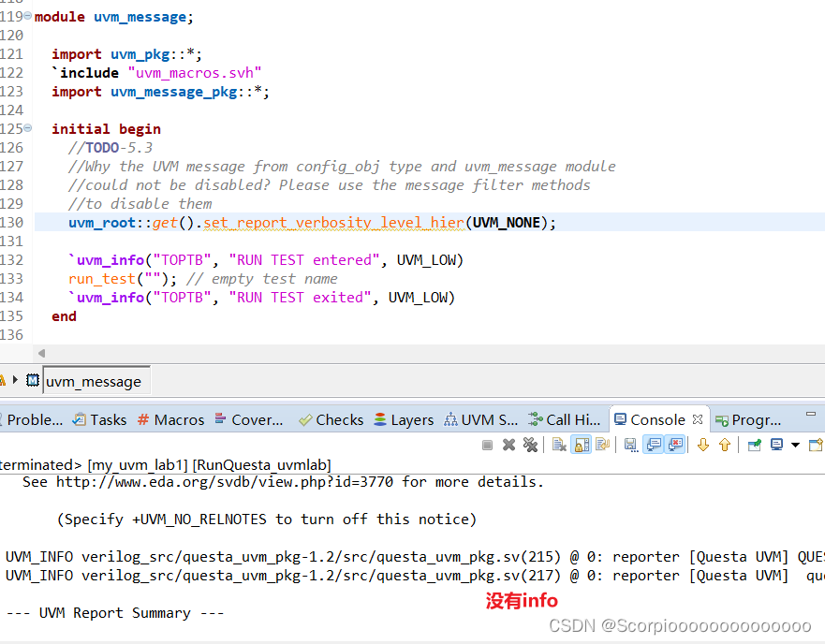Open a new Console view
This screenshot has width=825, height=644.
pyautogui.click(x=815, y=444)
